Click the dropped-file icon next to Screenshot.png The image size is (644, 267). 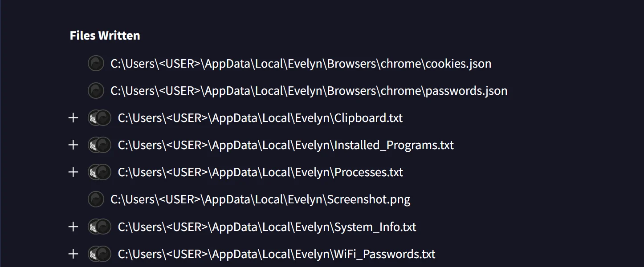point(96,199)
